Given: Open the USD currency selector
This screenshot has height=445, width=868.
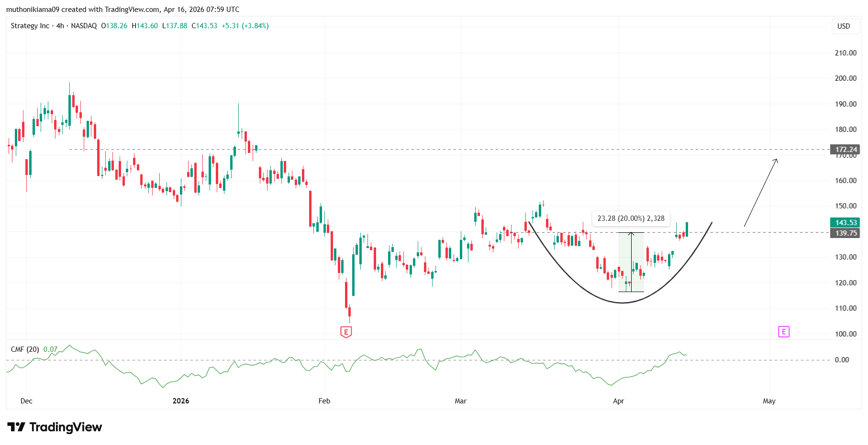Looking at the screenshot, I should click(843, 26).
